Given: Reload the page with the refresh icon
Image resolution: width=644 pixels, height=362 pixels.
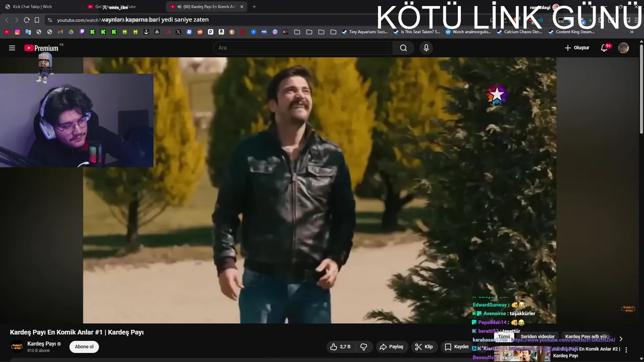Looking at the screenshot, I should (x=27, y=20).
